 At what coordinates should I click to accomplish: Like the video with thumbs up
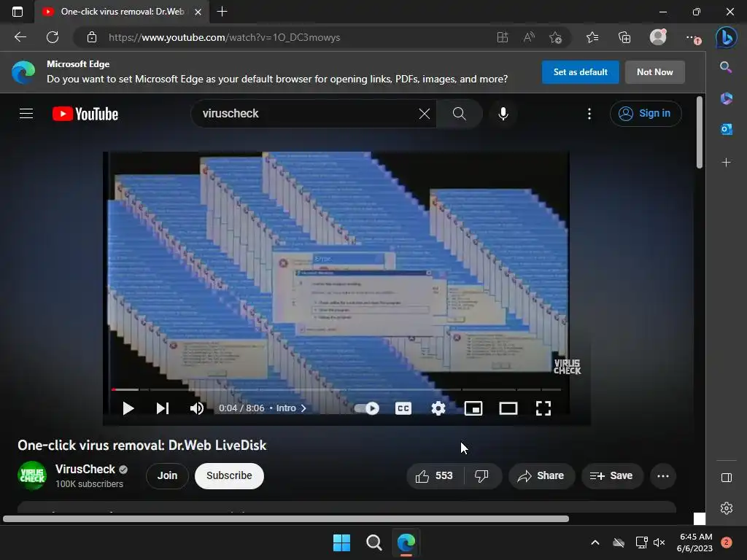click(x=434, y=475)
